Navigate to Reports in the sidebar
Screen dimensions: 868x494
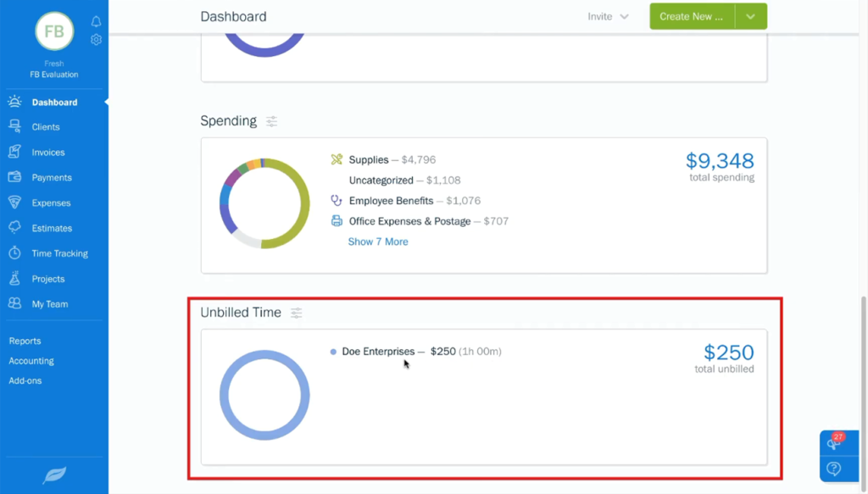coord(25,341)
